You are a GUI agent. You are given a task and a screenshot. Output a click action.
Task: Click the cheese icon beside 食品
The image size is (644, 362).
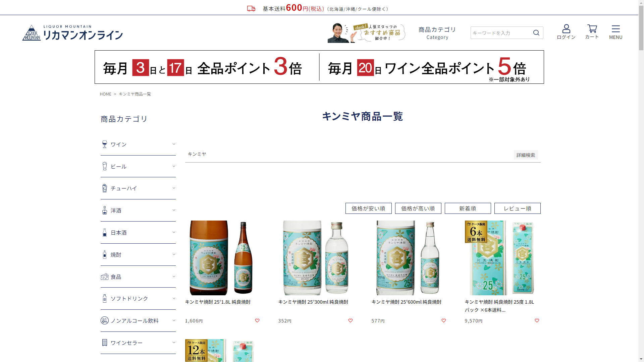105,277
